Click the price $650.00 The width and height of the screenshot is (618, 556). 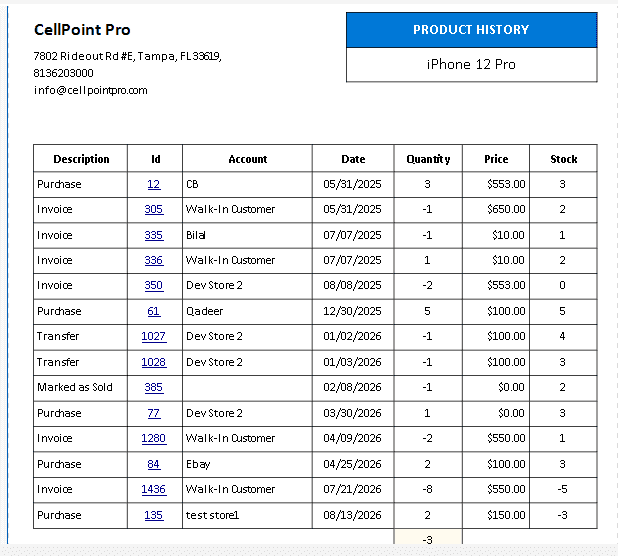pos(506,209)
